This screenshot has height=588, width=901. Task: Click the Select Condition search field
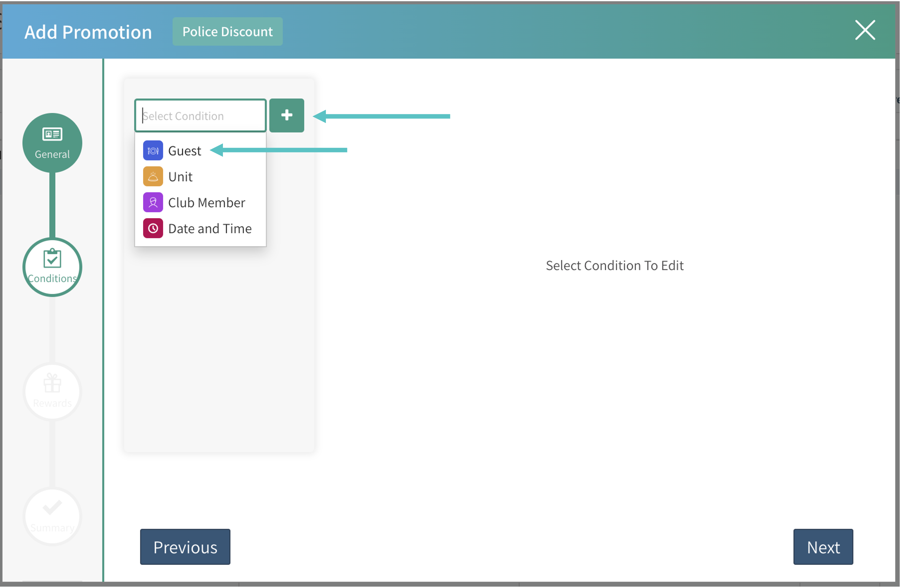(x=200, y=116)
